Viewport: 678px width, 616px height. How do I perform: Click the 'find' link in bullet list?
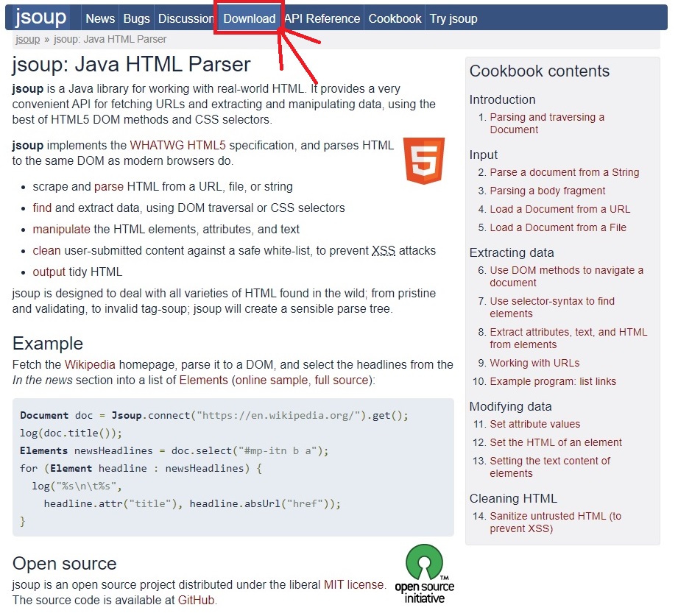tap(42, 208)
